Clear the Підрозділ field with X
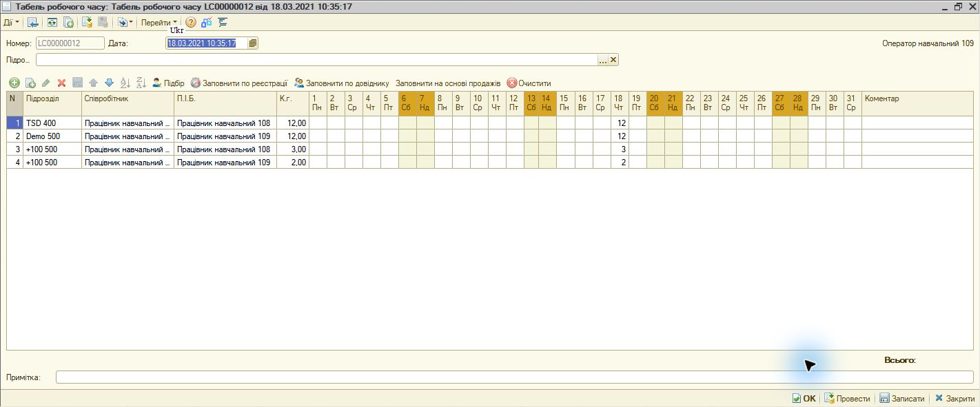The height and width of the screenshot is (407, 980). tap(613, 60)
